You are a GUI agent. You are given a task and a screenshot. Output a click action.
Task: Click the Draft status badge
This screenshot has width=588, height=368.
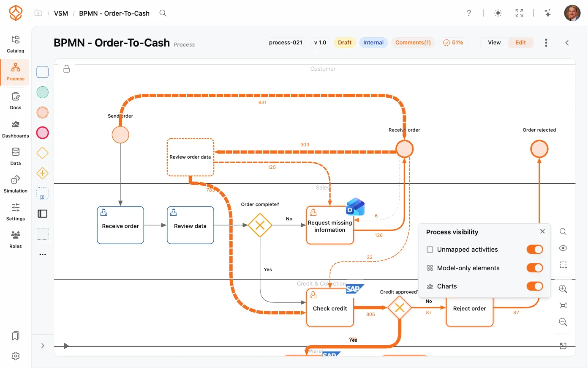[x=345, y=43]
